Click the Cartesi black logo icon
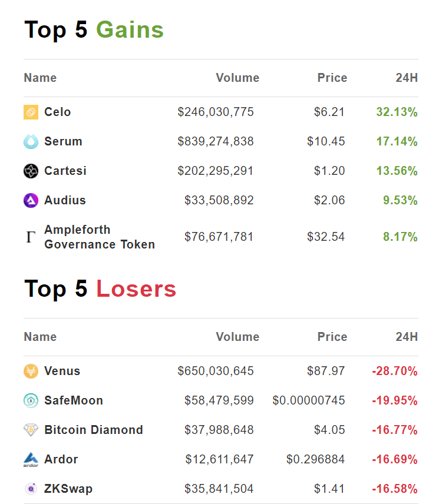 [31, 171]
